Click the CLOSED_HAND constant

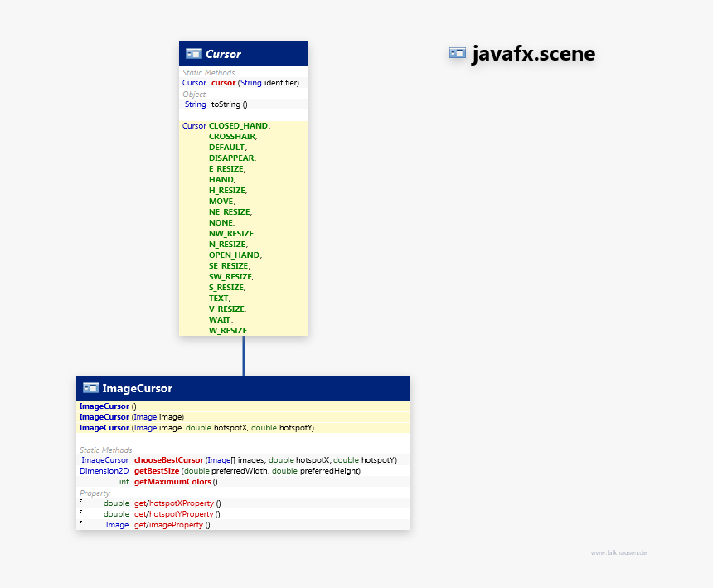pos(239,126)
